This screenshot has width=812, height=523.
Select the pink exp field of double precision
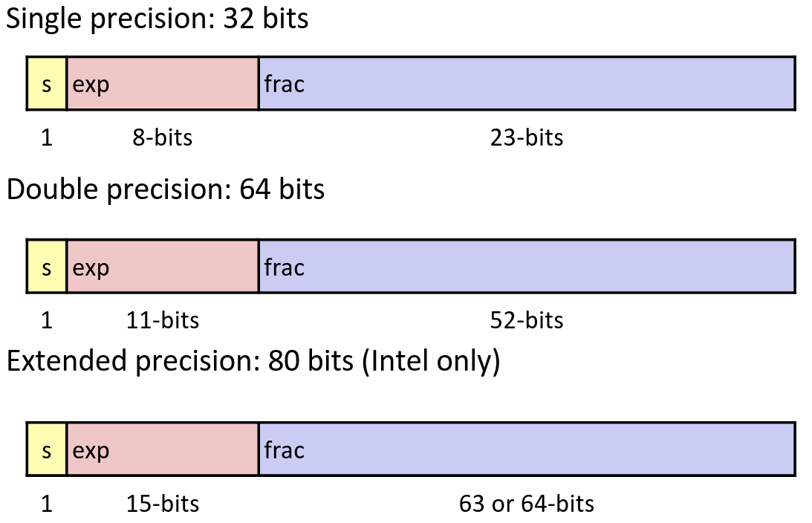(163, 266)
